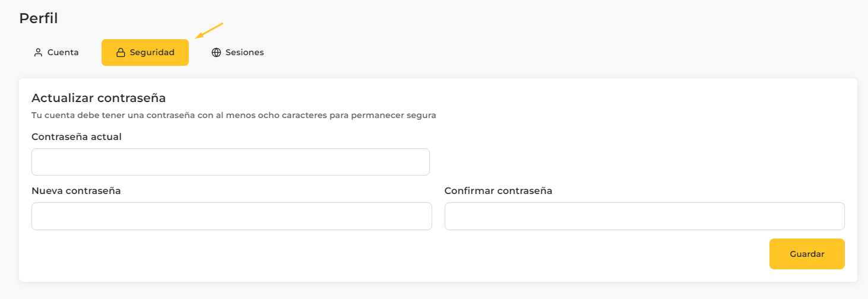Click the "Confirmar contraseña" label text
This screenshot has height=299, width=868.
tap(498, 191)
